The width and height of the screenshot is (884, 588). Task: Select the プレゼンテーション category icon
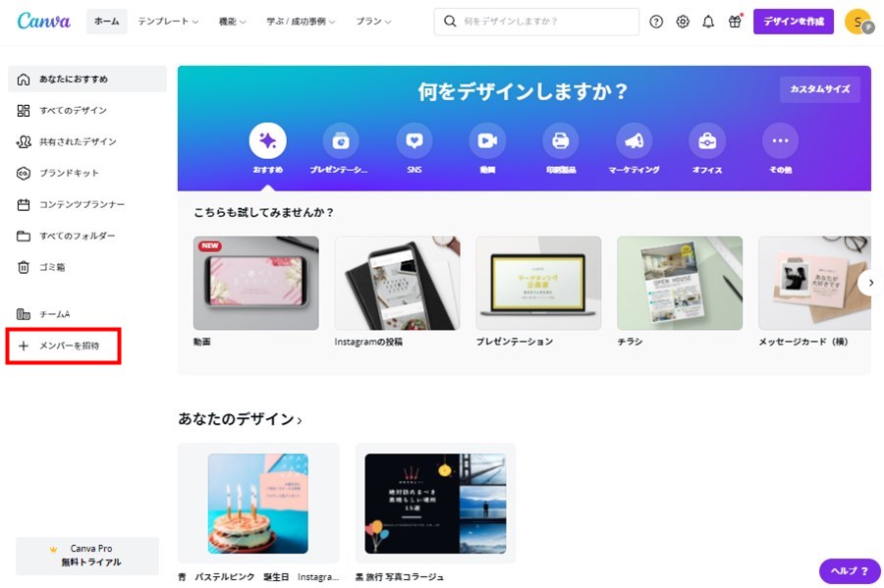tap(341, 140)
